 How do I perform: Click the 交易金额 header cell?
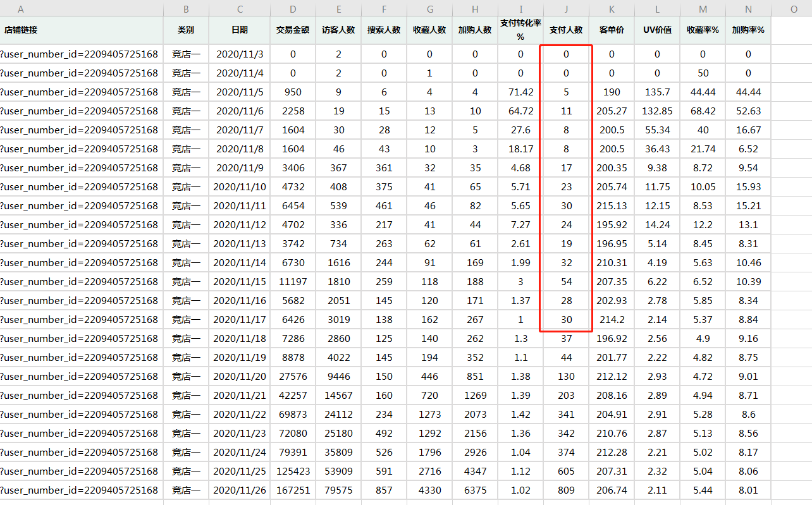coord(293,30)
